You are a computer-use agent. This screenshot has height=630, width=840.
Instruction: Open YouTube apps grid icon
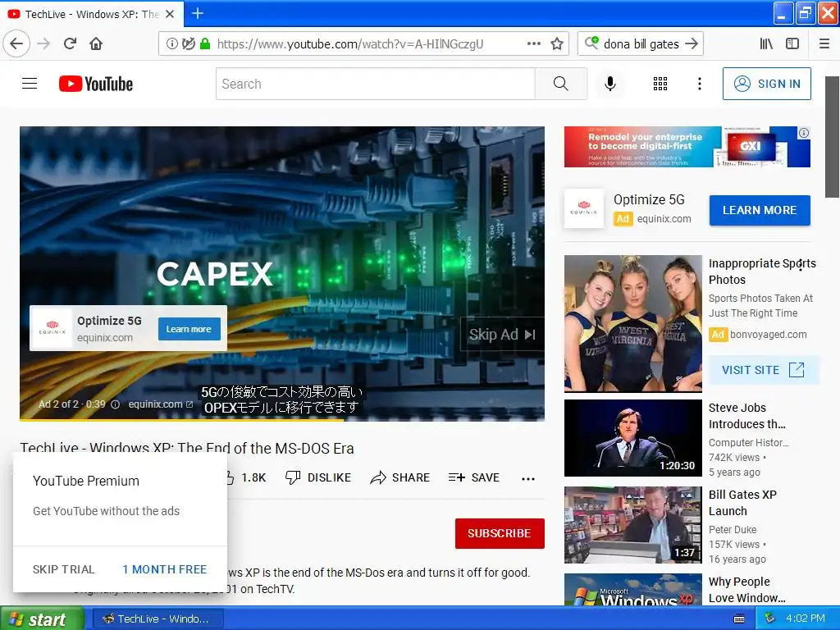pyautogui.click(x=660, y=84)
